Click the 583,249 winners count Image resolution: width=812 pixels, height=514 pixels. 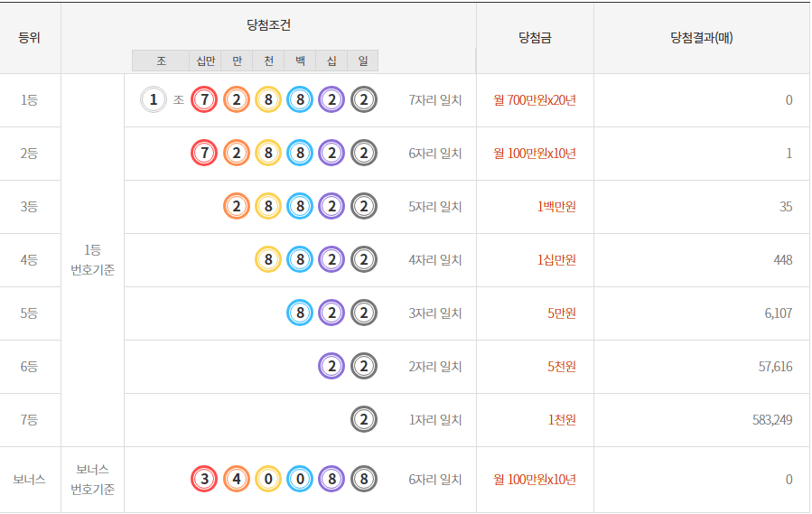[x=771, y=420]
